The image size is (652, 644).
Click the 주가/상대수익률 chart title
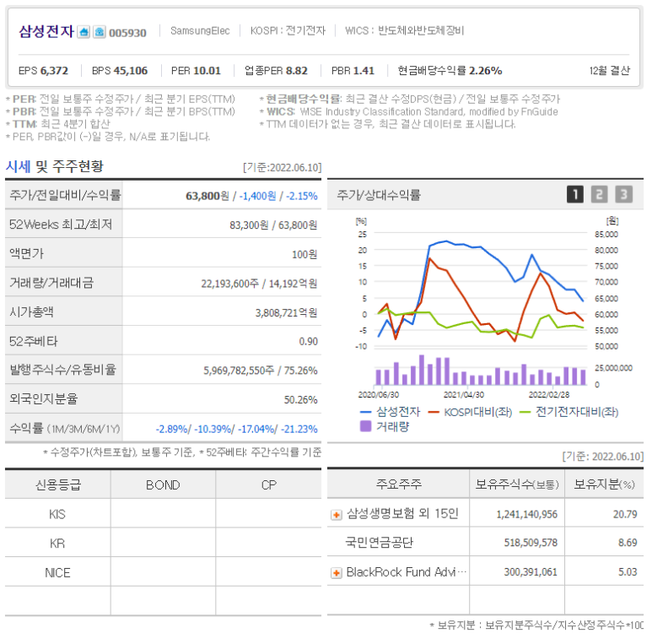379,195
